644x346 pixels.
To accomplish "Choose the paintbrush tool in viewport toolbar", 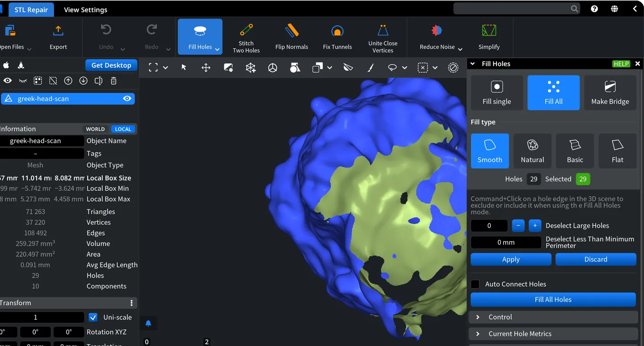I will (370, 68).
